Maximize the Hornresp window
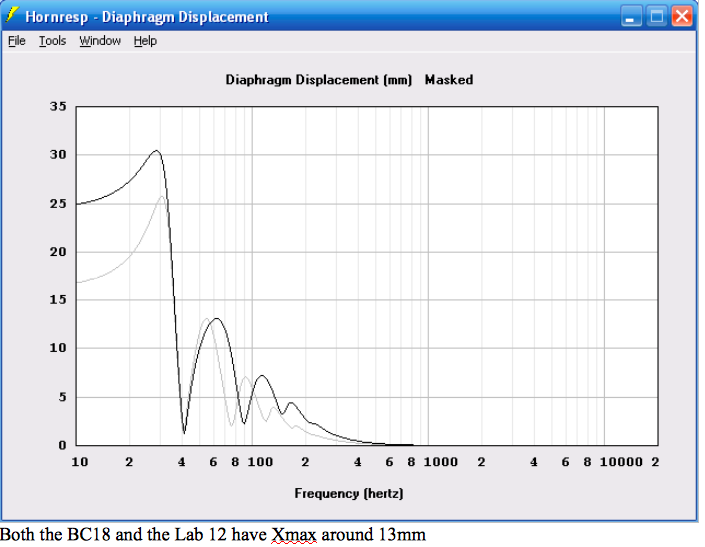The height and width of the screenshot is (547, 705). click(x=656, y=16)
